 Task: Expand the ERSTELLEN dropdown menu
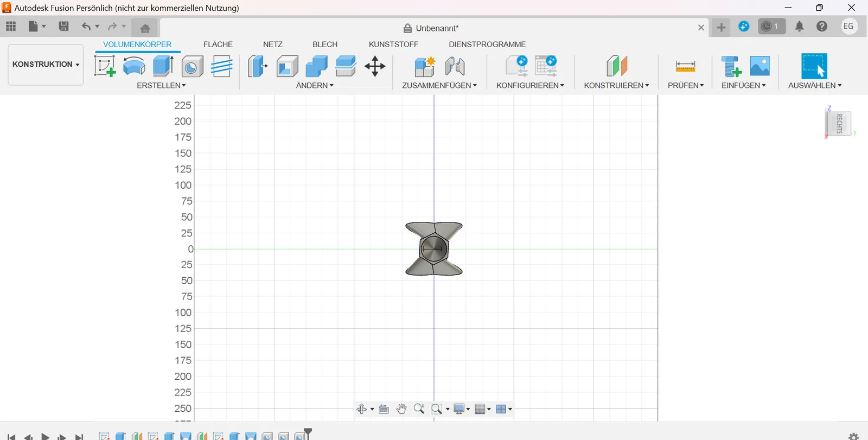(161, 86)
